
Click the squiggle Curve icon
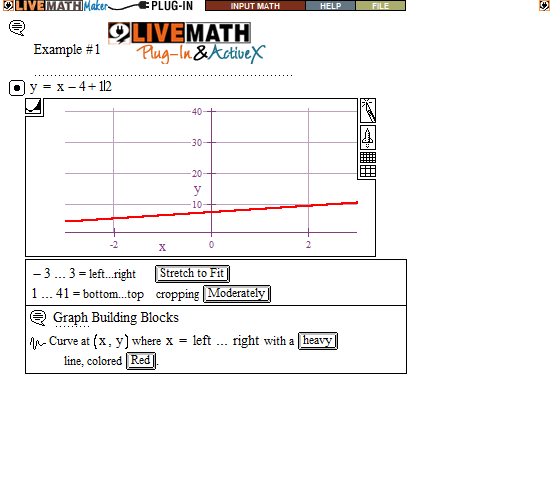(x=38, y=342)
